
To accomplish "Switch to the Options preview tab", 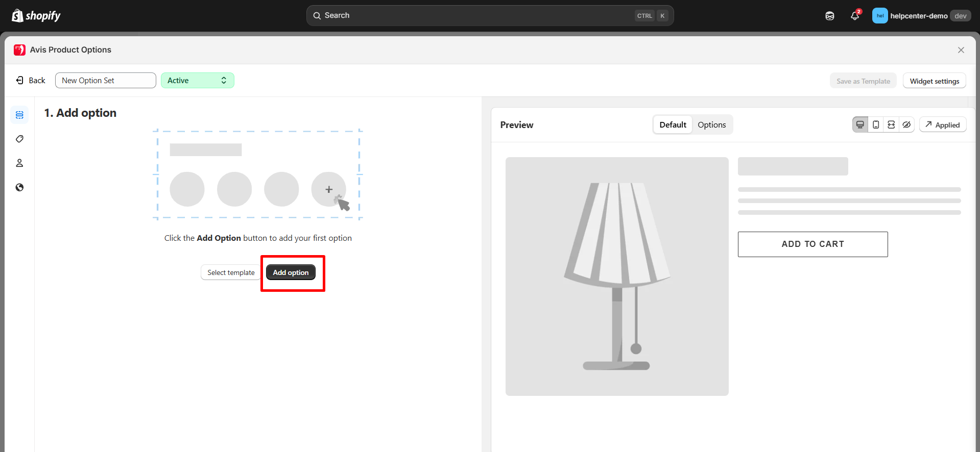I will (x=711, y=125).
